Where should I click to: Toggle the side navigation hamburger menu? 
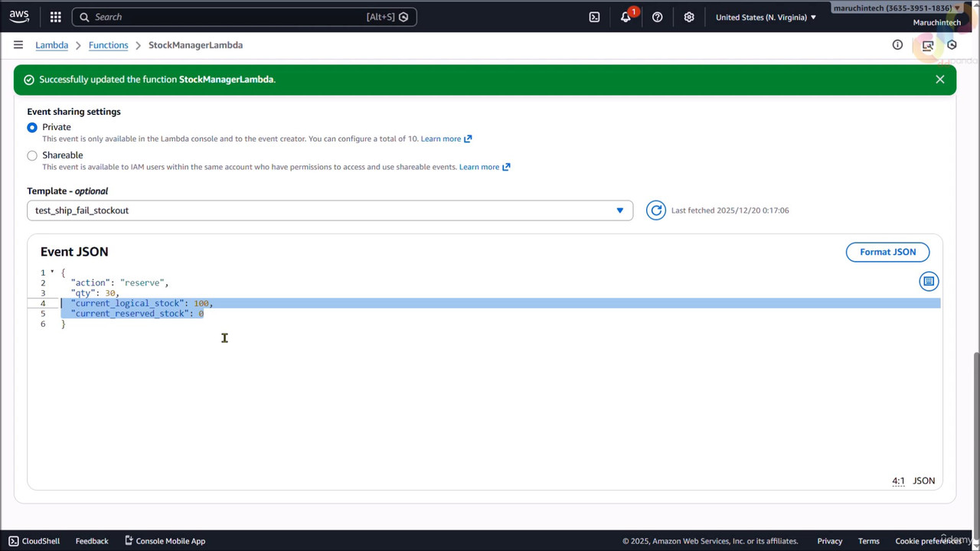point(18,45)
